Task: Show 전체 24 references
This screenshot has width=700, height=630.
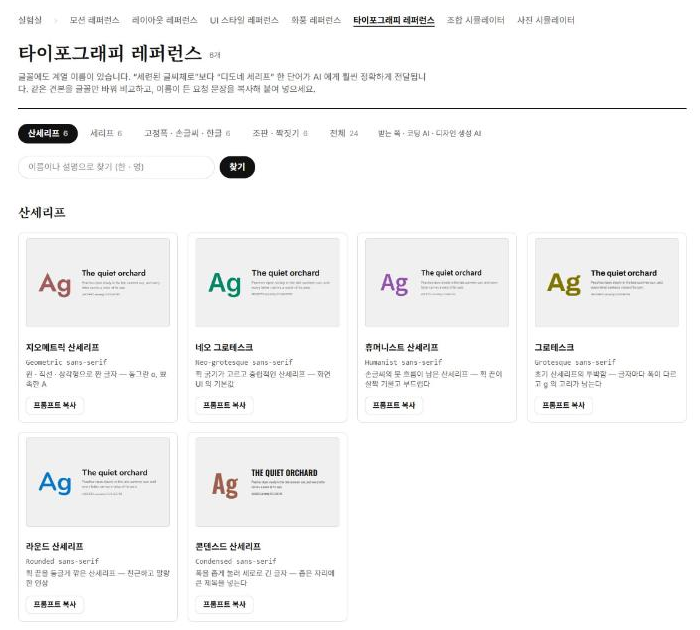Action: click(344, 134)
